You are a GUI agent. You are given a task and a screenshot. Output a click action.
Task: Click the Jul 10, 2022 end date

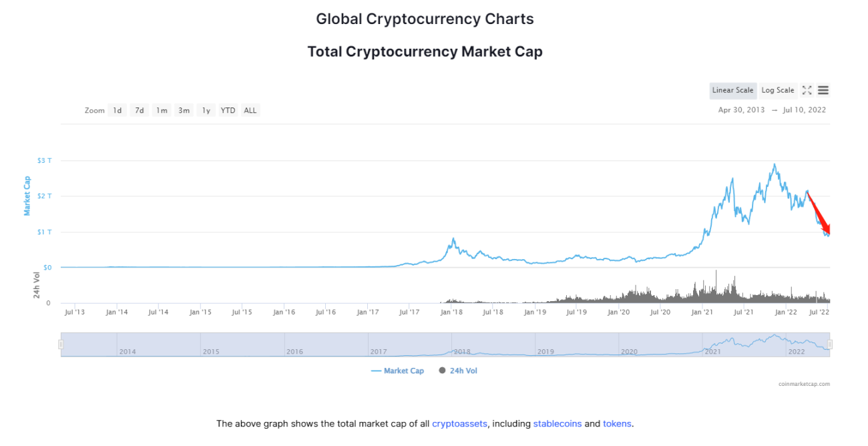(803, 110)
